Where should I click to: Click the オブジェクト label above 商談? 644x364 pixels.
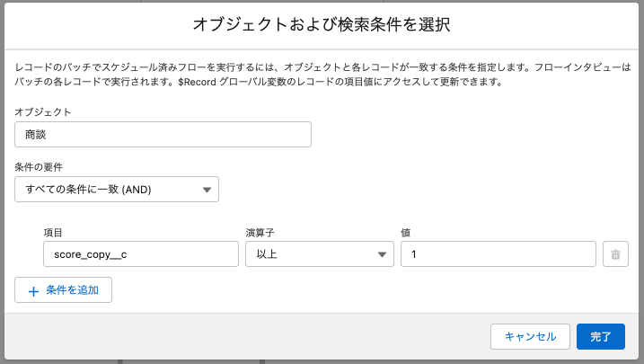[43, 112]
